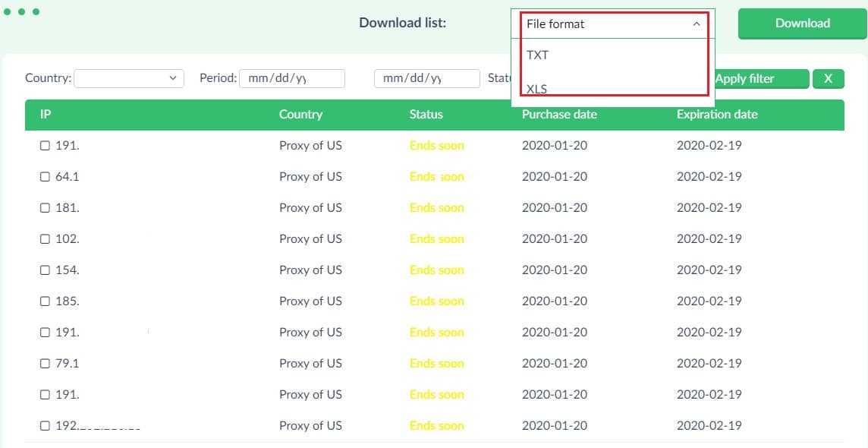Click Ends soon in the 102. row

[x=437, y=238]
